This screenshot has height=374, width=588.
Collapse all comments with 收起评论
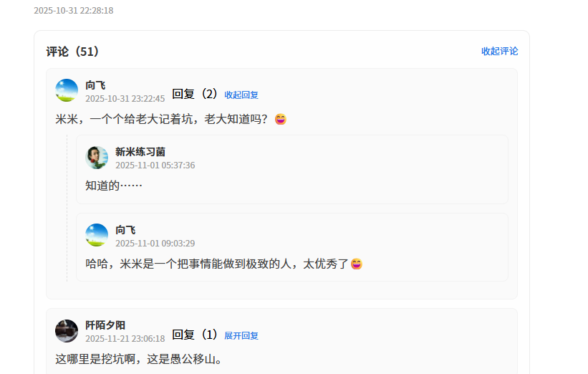click(499, 52)
